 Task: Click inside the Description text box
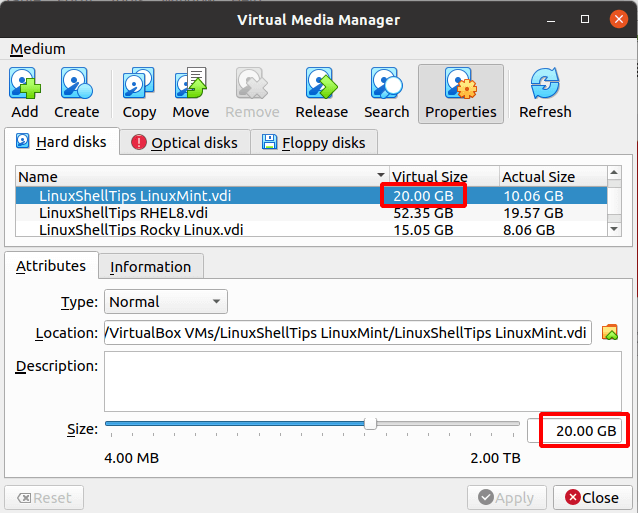363,382
